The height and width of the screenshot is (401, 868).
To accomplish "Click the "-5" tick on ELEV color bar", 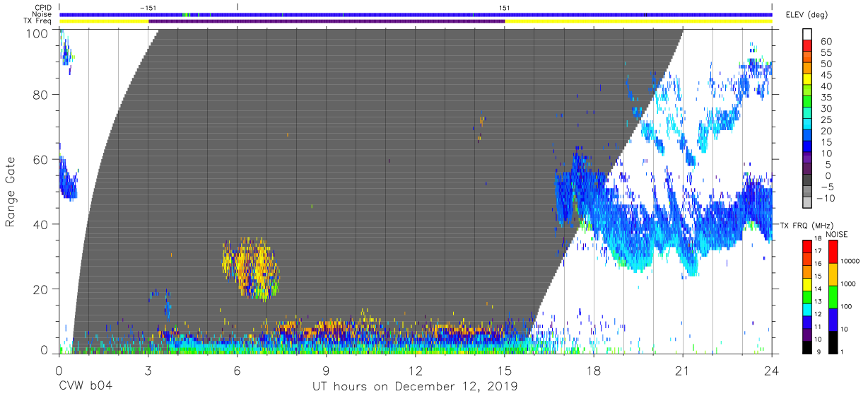I will 826,187.
